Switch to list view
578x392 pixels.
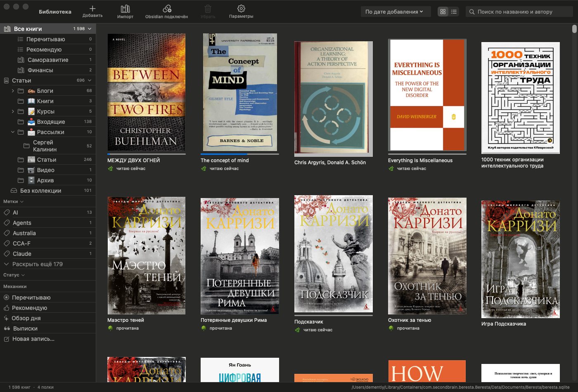(454, 12)
